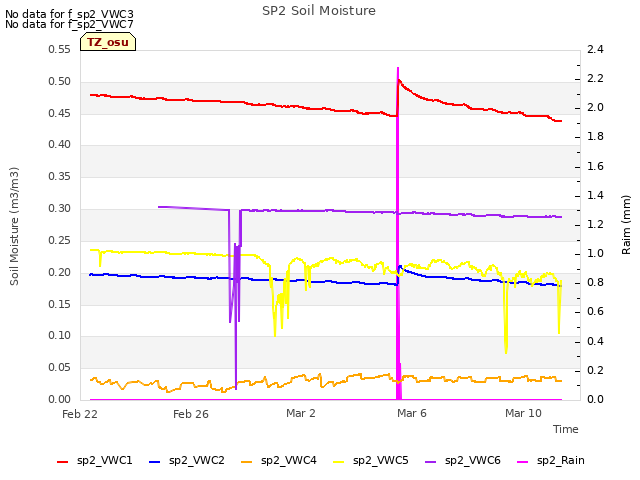The height and width of the screenshot is (480, 640).
Task: Click the red VWC1 peak after rain
Action: [400, 80]
